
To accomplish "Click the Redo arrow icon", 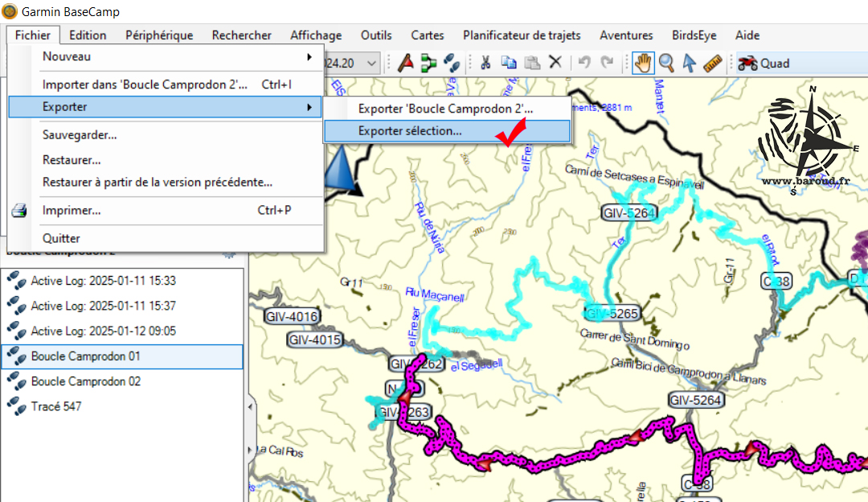I will click(608, 63).
